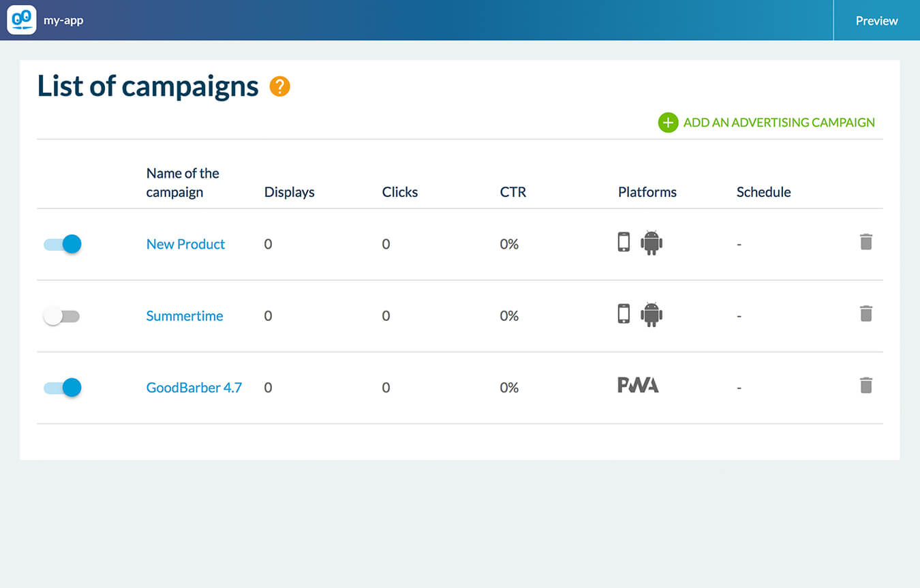Click the Android icon in Summertime row
This screenshot has width=920, height=588.
651,314
